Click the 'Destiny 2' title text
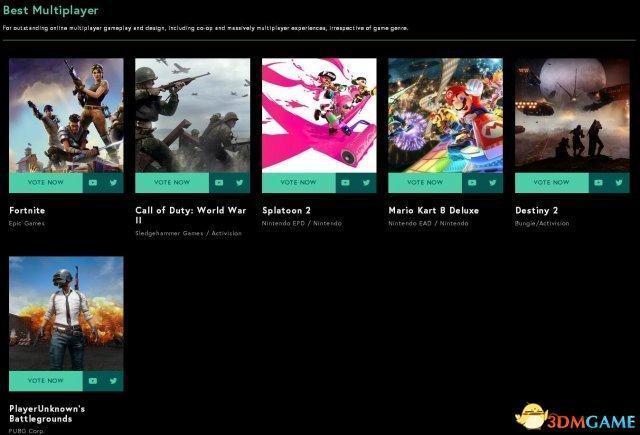This screenshot has height=435, width=640. pyautogui.click(x=536, y=211)
